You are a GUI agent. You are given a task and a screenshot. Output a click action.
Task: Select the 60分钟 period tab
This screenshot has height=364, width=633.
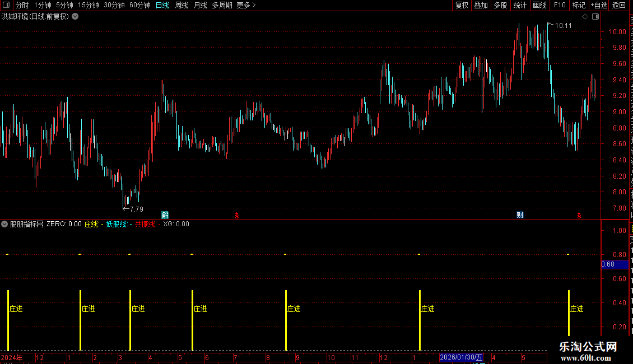pyautogui.click(x=139, y=5)
